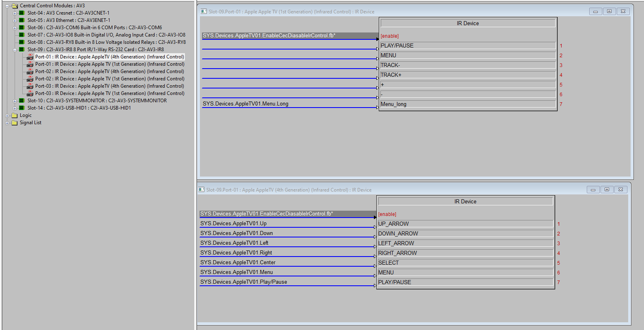Restore the 4th Generation IR Device window
Image resolution: width=644 pixels, height=330 pixels.
tap(607, 190)
